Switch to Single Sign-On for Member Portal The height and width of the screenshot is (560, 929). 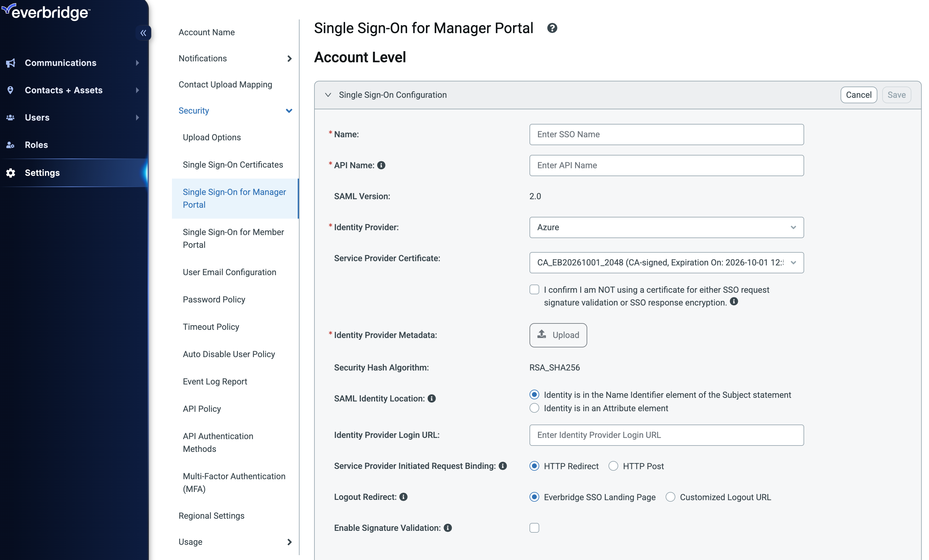(x=233, y=238)
